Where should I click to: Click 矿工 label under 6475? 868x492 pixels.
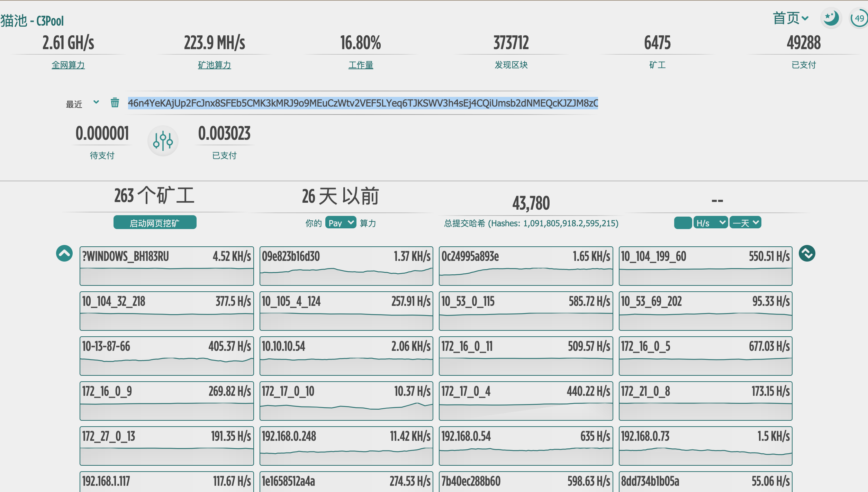(x=658, y=65)
